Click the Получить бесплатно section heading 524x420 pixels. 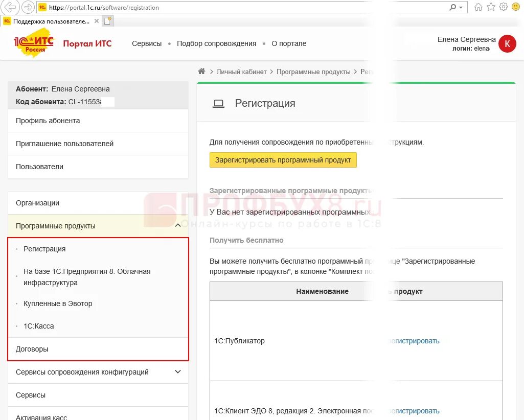[x=246, y=240]
